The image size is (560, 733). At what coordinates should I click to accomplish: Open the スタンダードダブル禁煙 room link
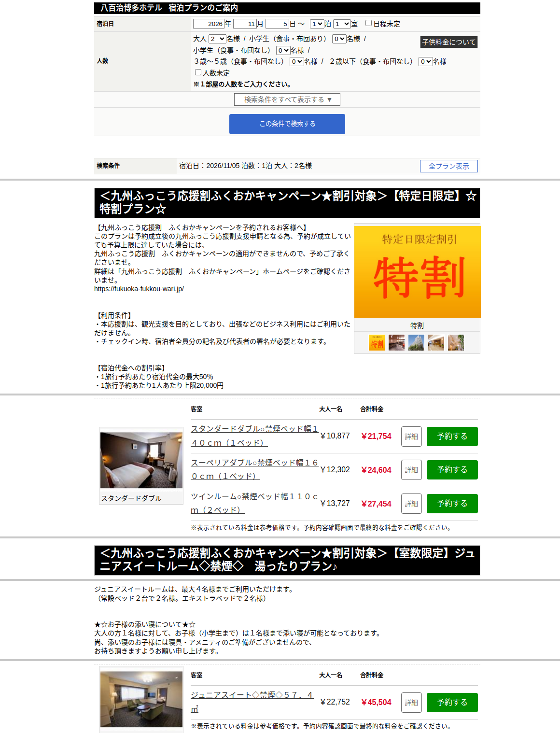[x=254, y=436]
